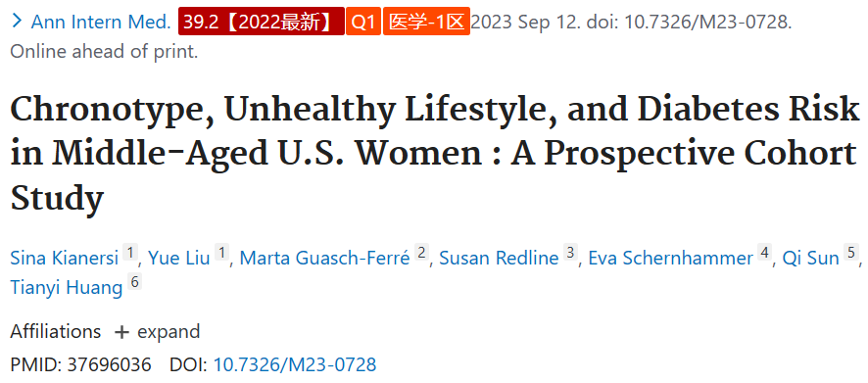Image resolution: width=868 pixels, height=383 pixels.
Task: Open author Qi Sun
Action: tap(810, 258)
